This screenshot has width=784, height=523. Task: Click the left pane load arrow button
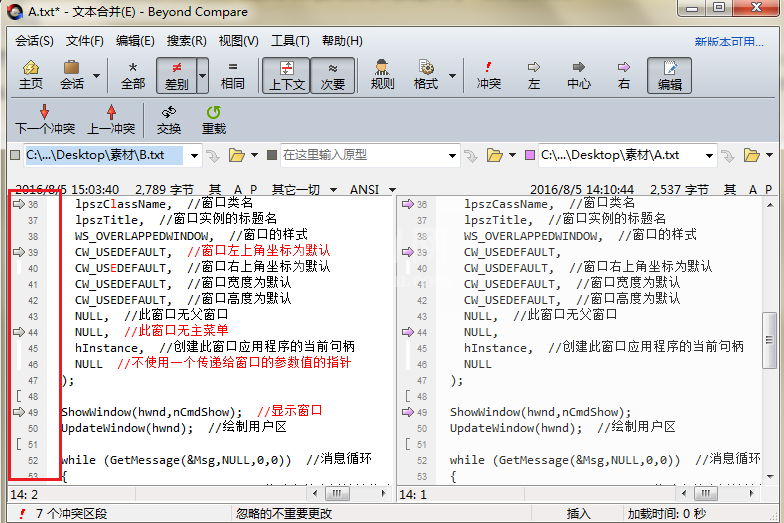click(213, 156)
